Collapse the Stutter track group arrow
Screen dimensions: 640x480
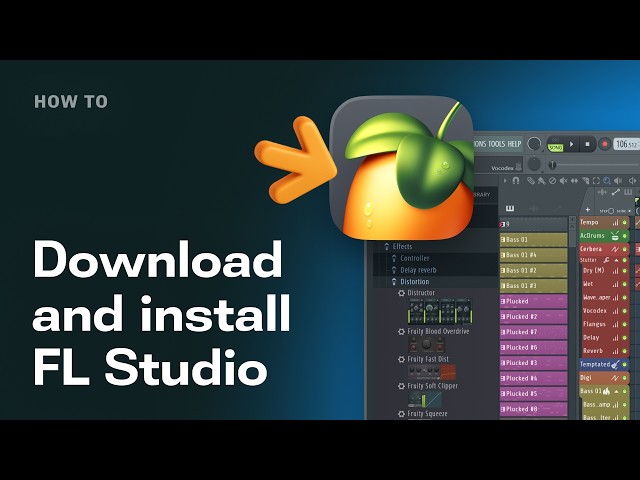tap(616, 260)
